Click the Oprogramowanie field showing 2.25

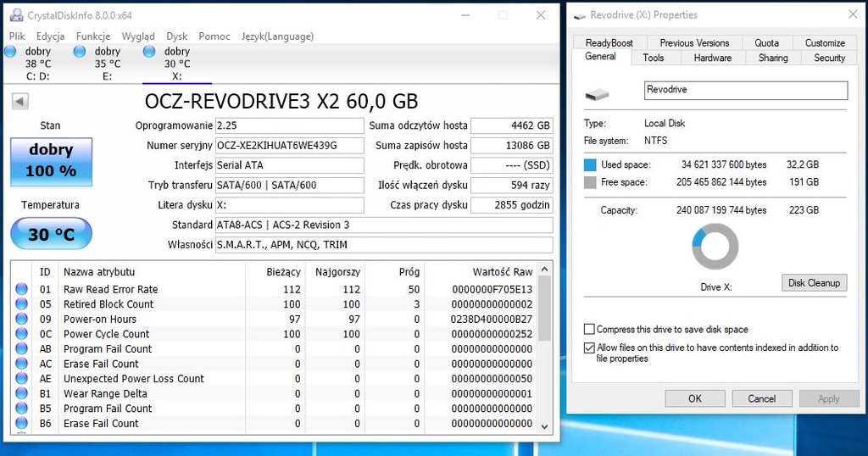pos(290,125)
